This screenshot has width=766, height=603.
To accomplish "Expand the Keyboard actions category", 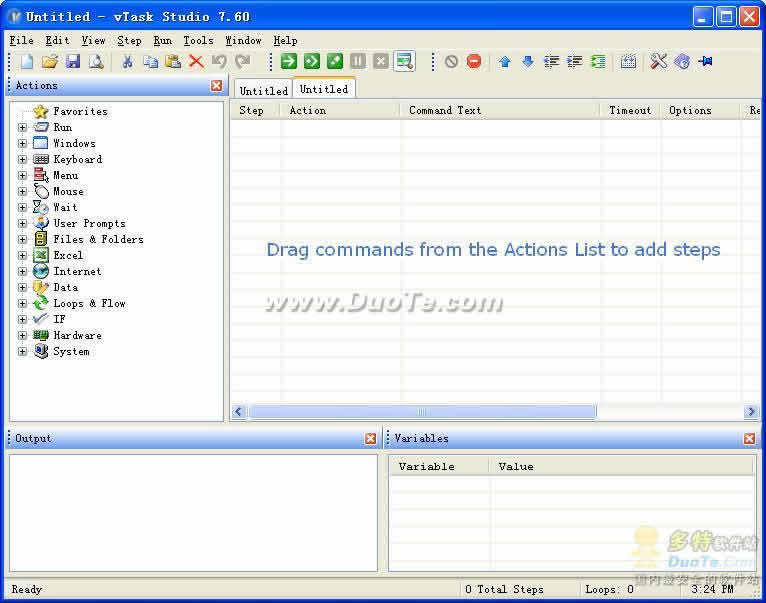I will tap(22, 159).
